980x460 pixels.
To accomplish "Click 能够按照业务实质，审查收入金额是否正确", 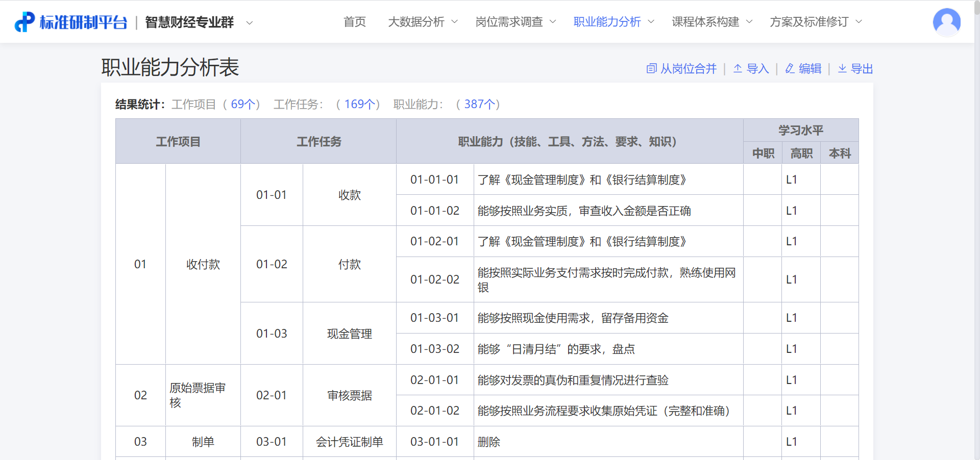I will tap(584, 211).
